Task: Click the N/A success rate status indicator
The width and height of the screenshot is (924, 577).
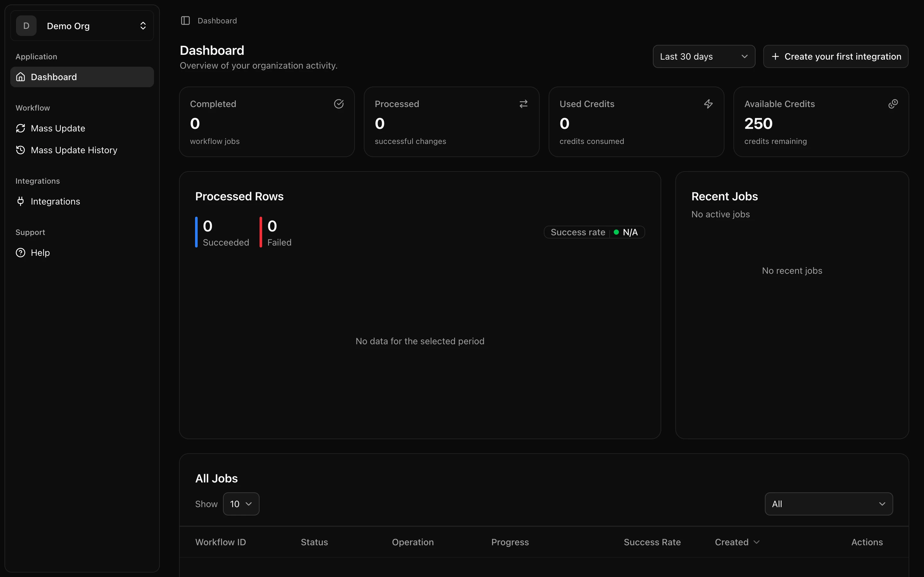Action: pos(626,232)
